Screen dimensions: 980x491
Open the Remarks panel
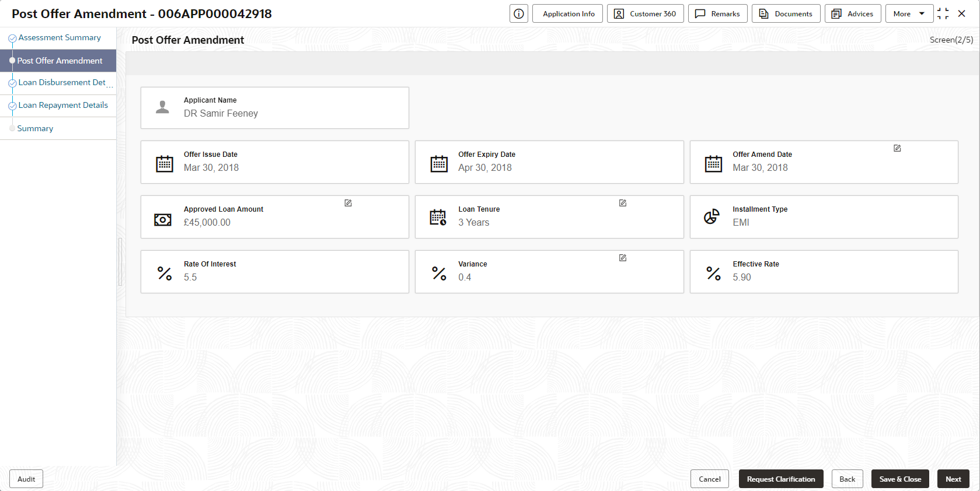pos(718,13)
